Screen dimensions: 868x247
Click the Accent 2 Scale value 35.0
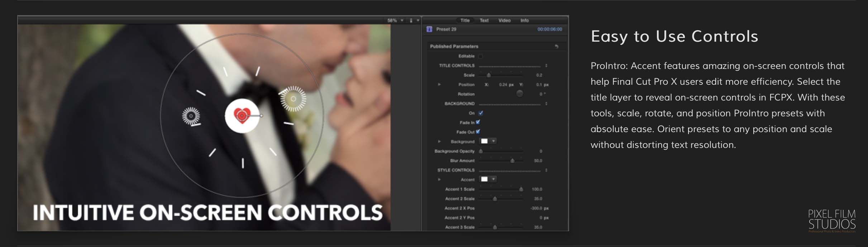pyautogui.click(x=538, y=199)
